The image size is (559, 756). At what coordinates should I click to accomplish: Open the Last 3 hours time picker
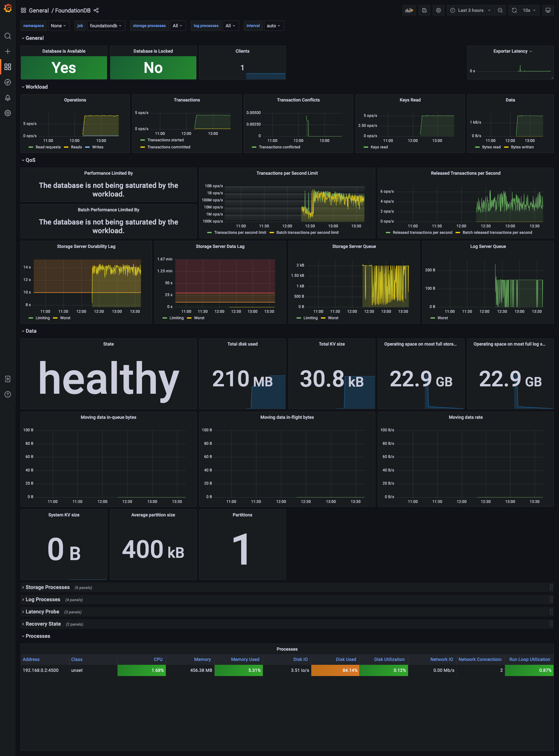[x=470, y=11]
